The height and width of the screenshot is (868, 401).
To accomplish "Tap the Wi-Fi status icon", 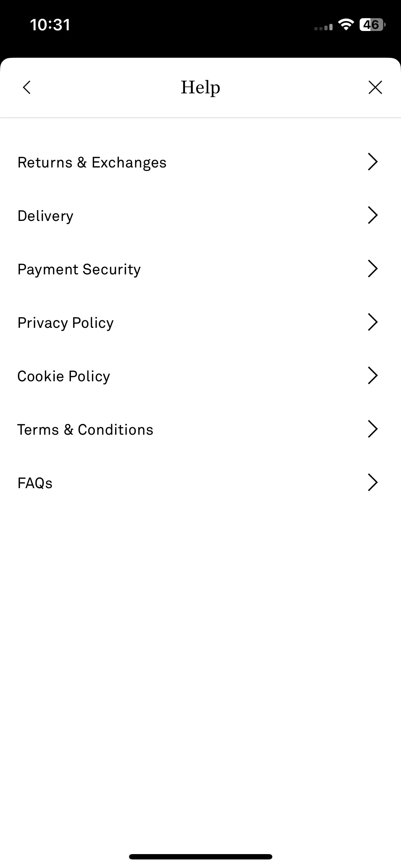I will (346, 25).
